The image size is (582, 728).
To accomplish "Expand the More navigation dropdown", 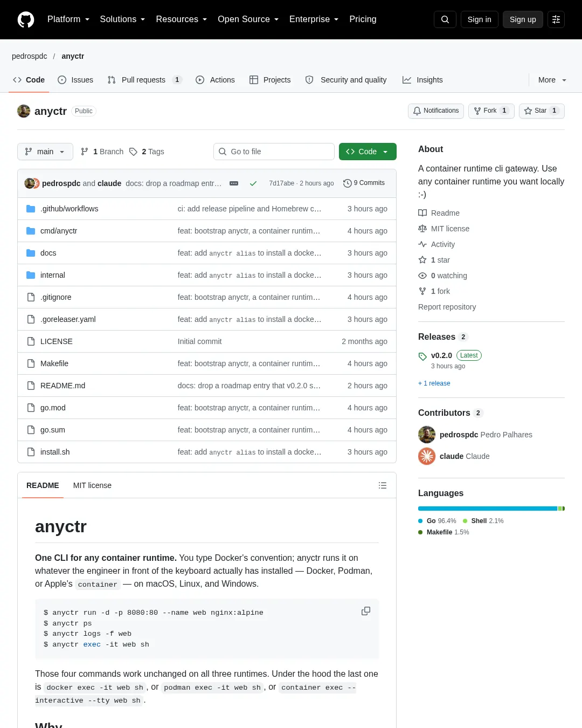I will [x=552, y=80].
